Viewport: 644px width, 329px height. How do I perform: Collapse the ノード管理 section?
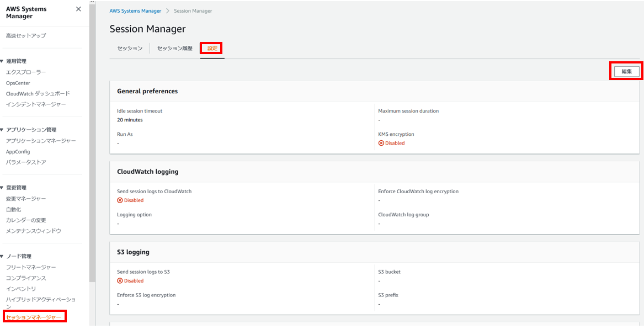(2, 256)
